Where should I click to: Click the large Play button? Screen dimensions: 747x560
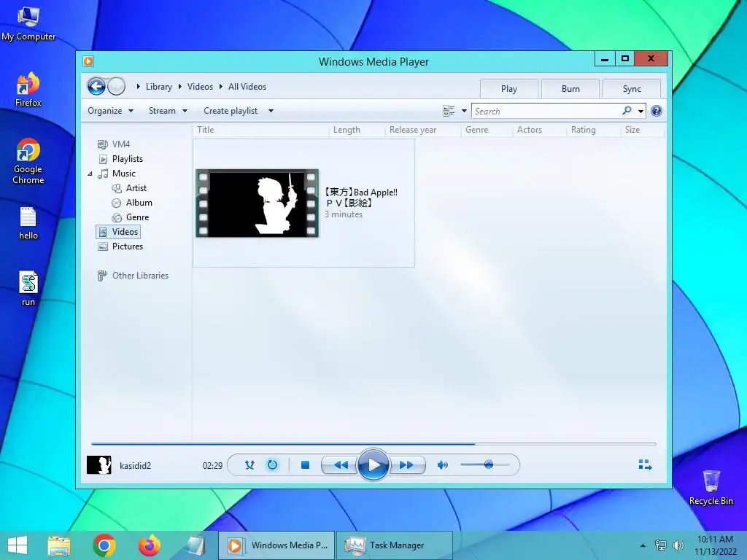coord(373,464)
